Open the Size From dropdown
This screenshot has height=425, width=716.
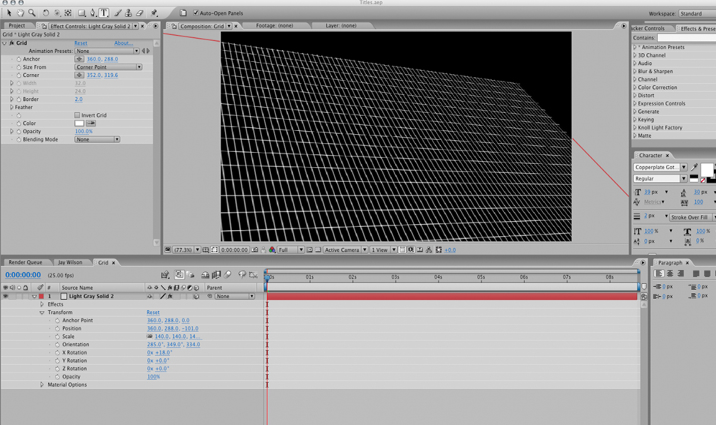(x=108, y=67)
